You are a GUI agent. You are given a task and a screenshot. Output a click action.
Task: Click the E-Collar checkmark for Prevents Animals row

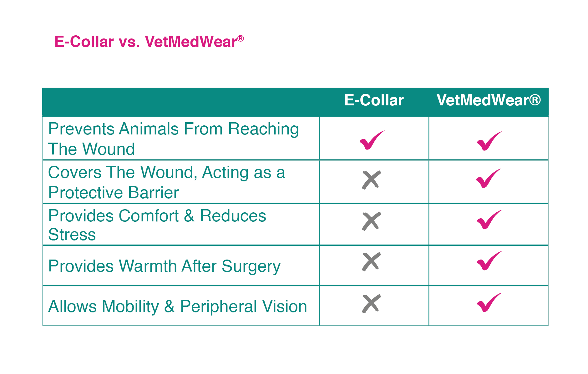[x=371, y=141]
